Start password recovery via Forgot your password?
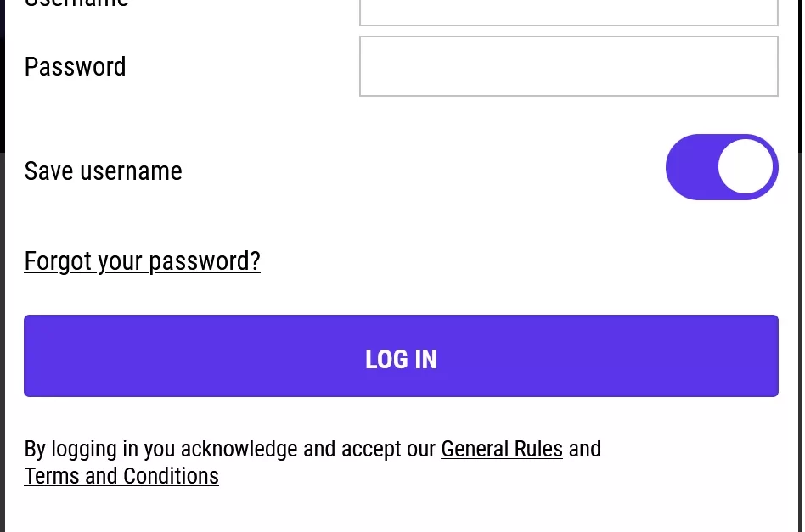 [x=142, y=260]
